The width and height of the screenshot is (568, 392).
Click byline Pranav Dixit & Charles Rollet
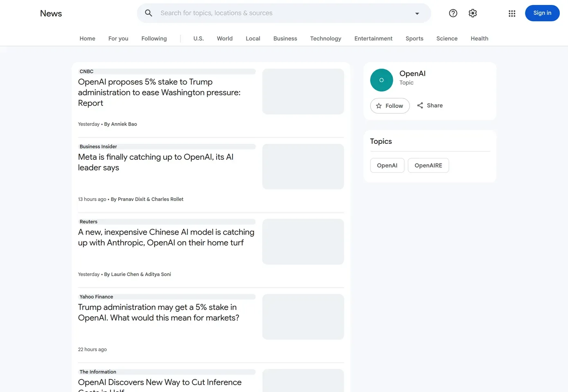(x=147, y=199)
